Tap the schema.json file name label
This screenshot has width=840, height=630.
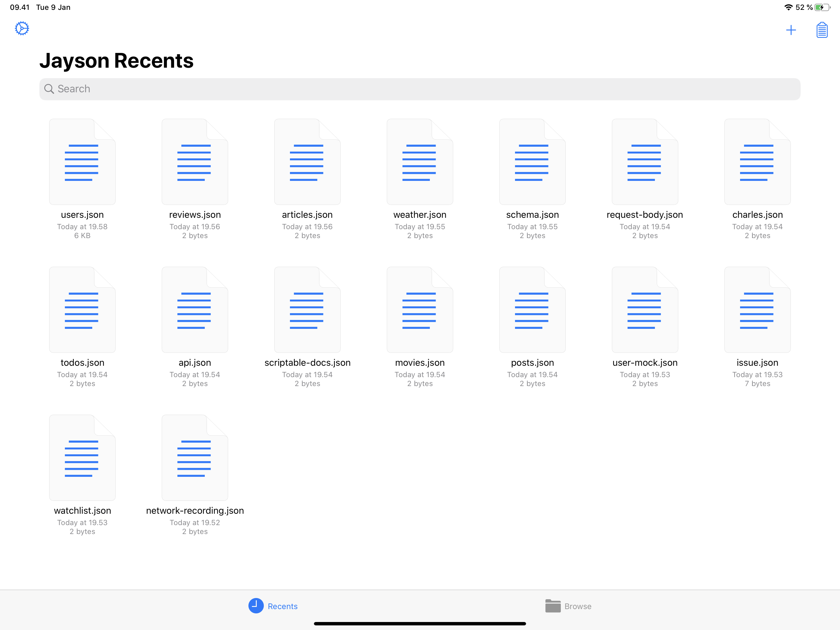pos(532,215)
